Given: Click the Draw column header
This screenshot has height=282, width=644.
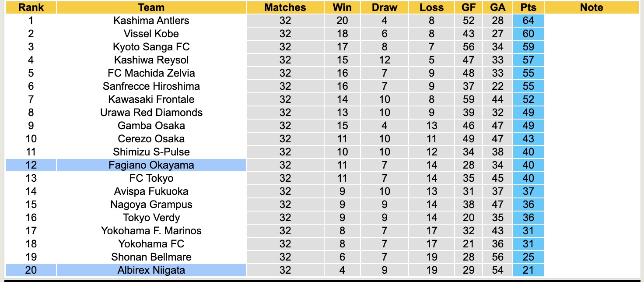Looking at the screenshot, I should (385, 7).
